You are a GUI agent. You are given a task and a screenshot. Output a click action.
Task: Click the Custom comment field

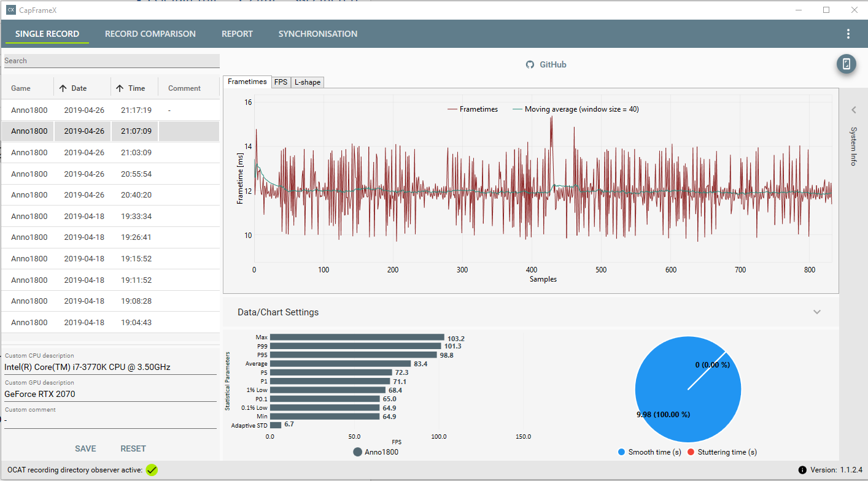[x=110, y=421]
